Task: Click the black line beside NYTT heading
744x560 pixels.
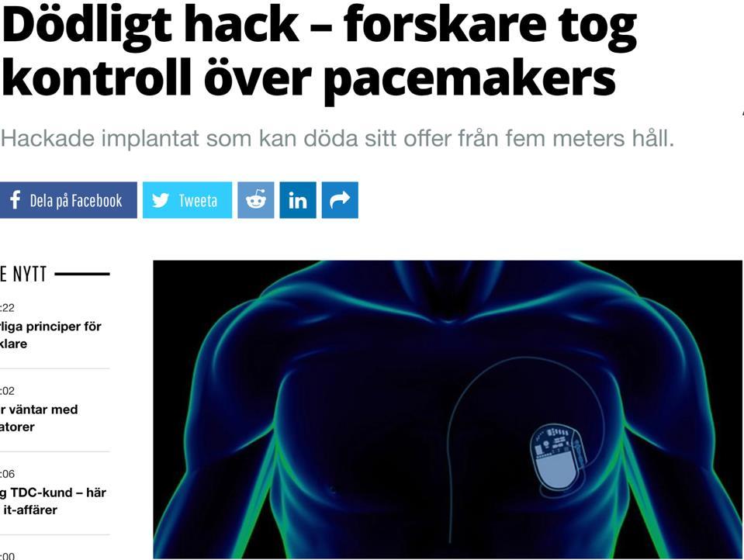Action: pyautogui.click(x=82, y=274)
